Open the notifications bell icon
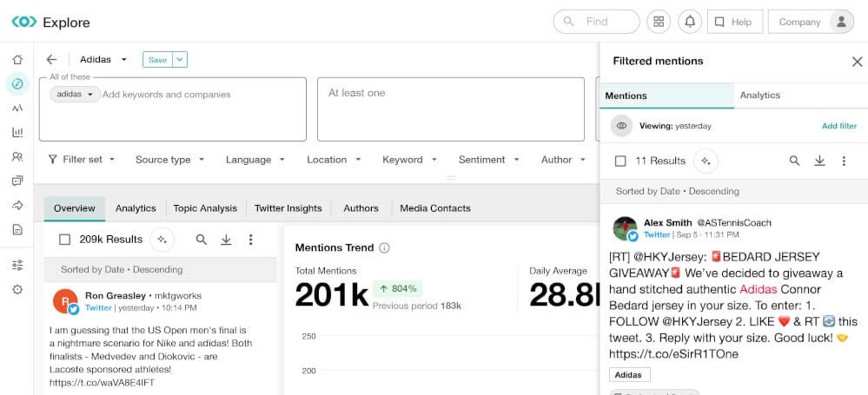 pos(690,22)
